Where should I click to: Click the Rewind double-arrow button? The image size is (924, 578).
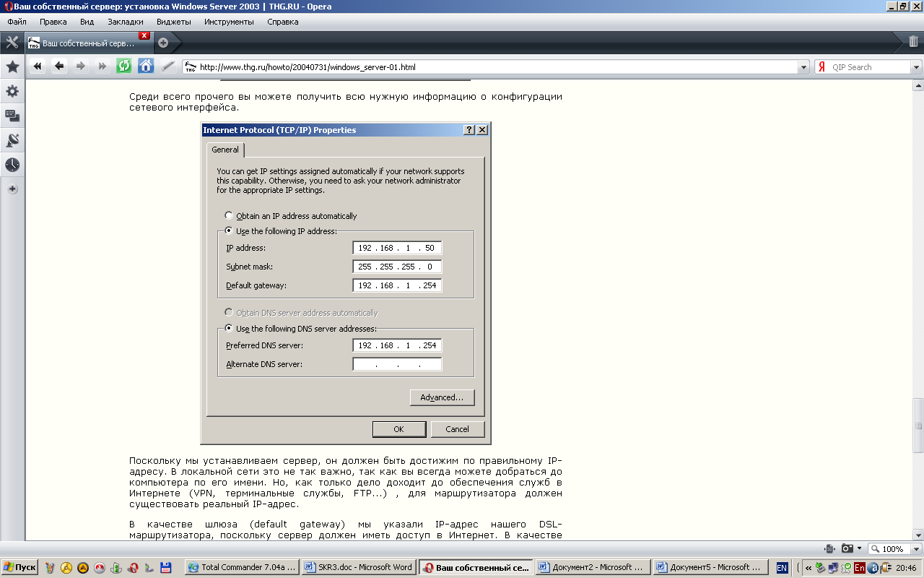38,66
